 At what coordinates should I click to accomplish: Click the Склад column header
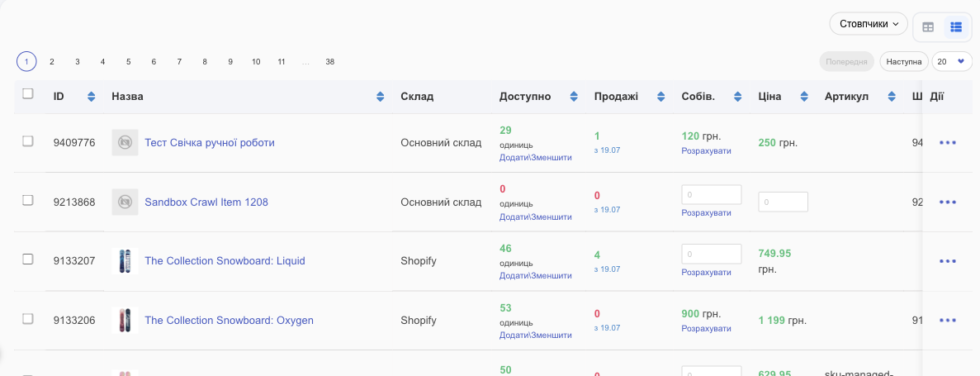click(x=417, y=97)
